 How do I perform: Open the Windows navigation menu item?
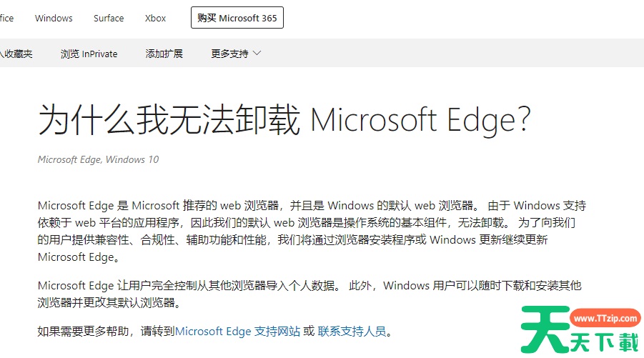tap(54, 18)
